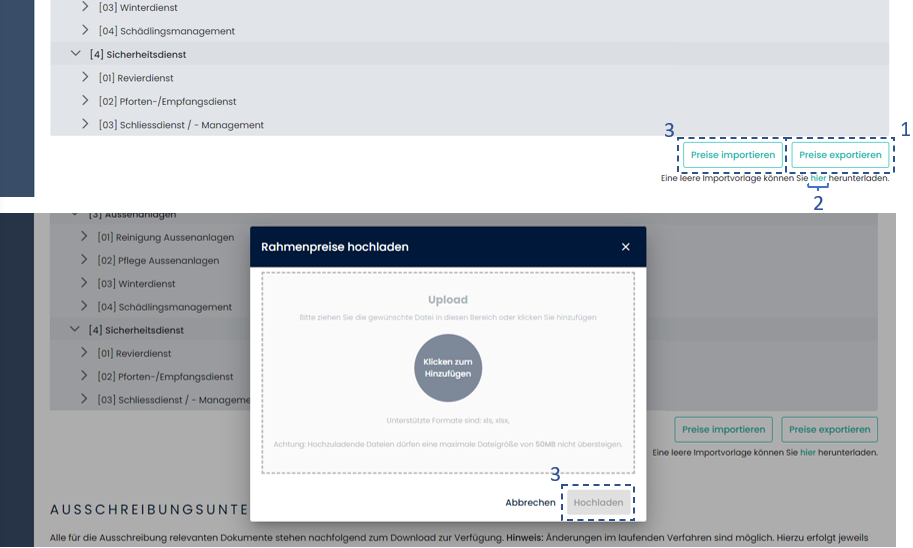This screenshot has width=913, height=548.
Task: Click the Hochladen button in the dialog
Action: point(598,502)
